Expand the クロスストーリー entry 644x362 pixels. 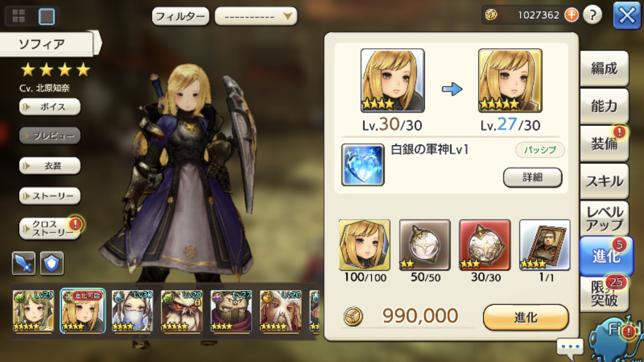50,228
